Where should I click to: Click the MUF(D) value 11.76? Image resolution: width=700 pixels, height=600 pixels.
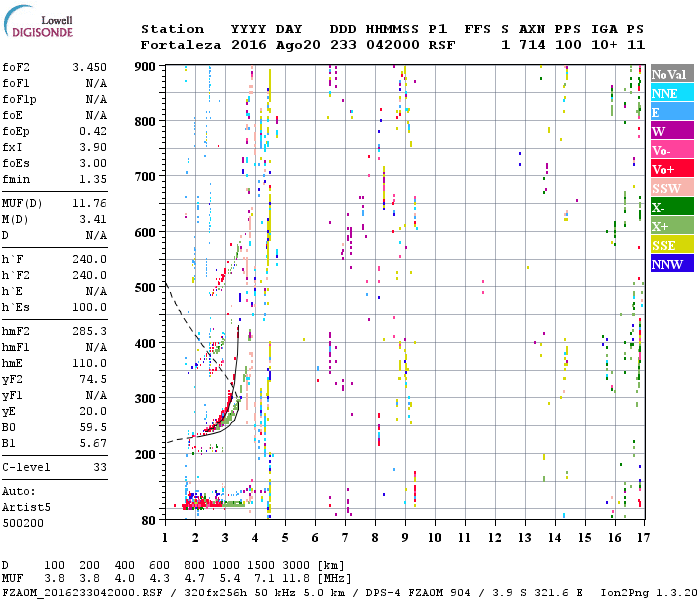pos(89,204)
